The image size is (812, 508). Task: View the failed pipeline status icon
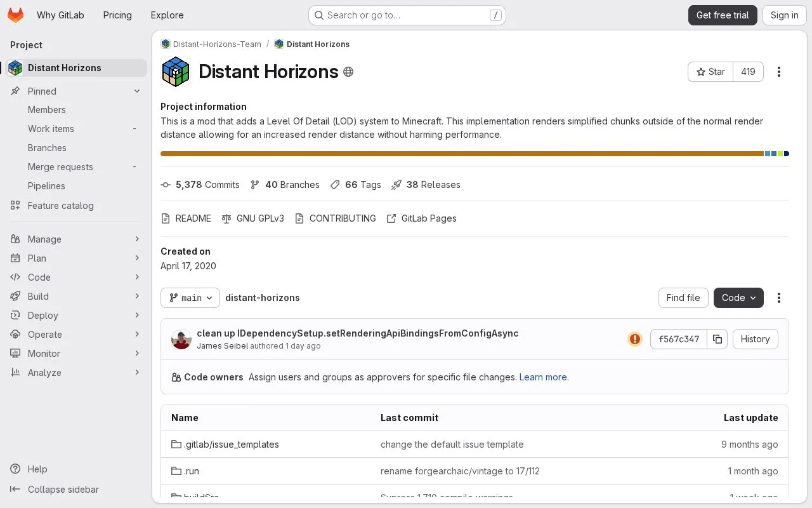pyautogui.click(x=635, y=339)
